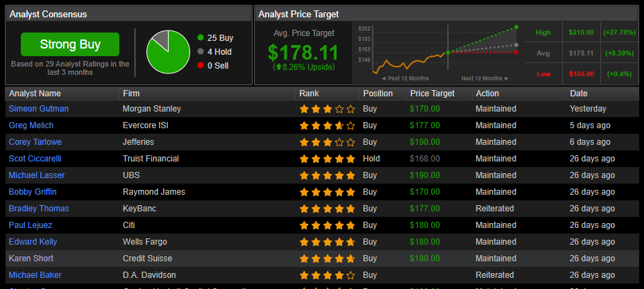This screenshot has height=289, width=644.
Task: Open Karen Short analyst profile link
Action: tap(31, 259)
